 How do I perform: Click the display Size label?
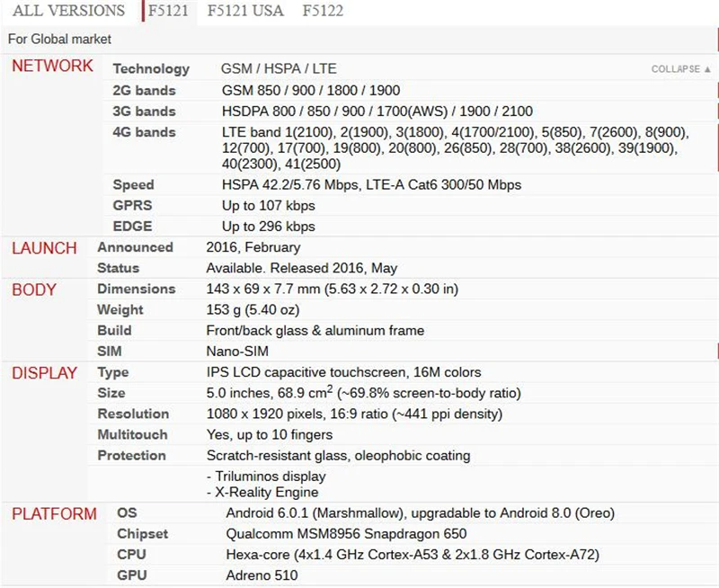pyautogui.click(x=111, y=393)
